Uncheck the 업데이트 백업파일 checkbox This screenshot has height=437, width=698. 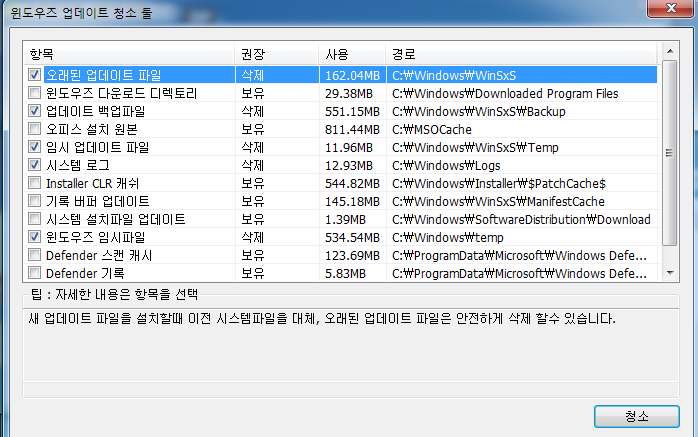34,111
